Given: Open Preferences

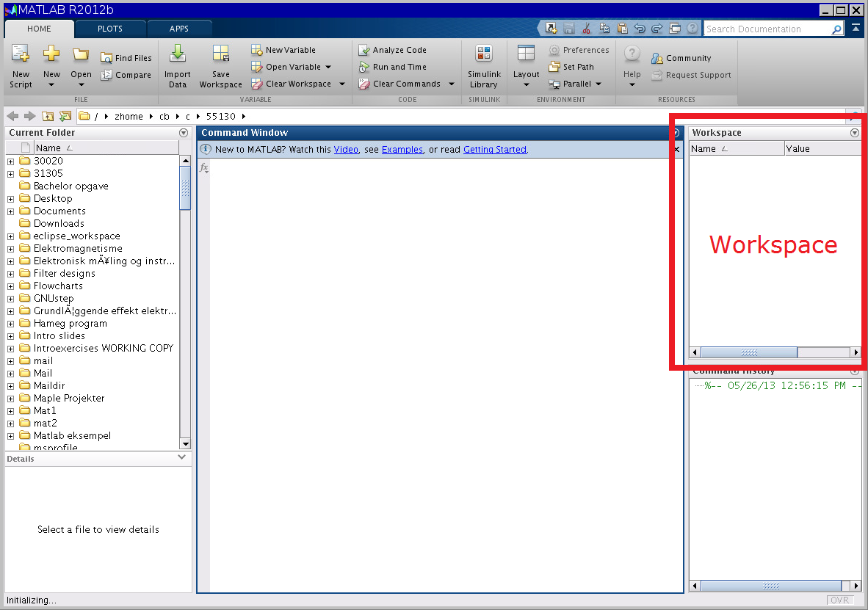Looking at the screenshot, I should coord(579,50).
